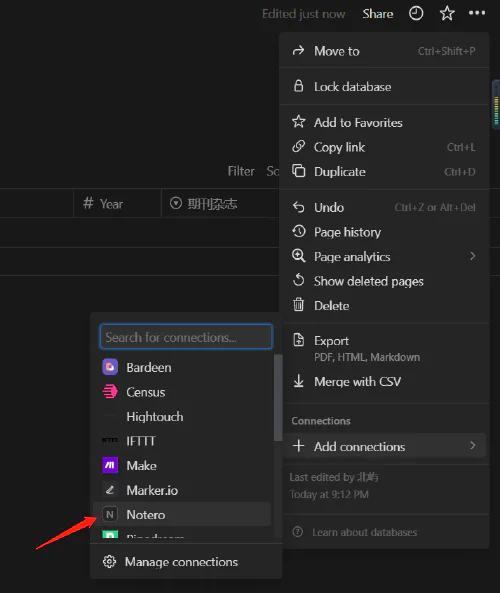Screen dimensions: 500x593
Task: Choose Show deleted pages
Action: pos(384,281)
